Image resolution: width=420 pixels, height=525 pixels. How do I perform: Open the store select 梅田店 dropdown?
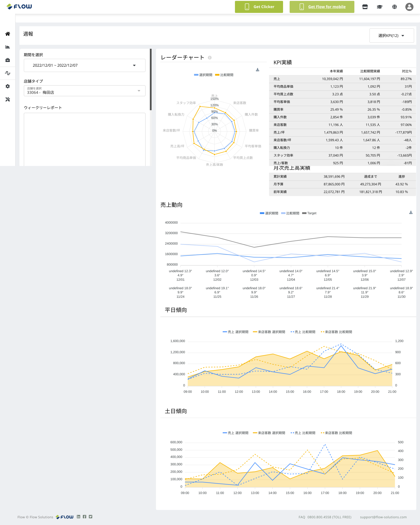tap(84, 91)
